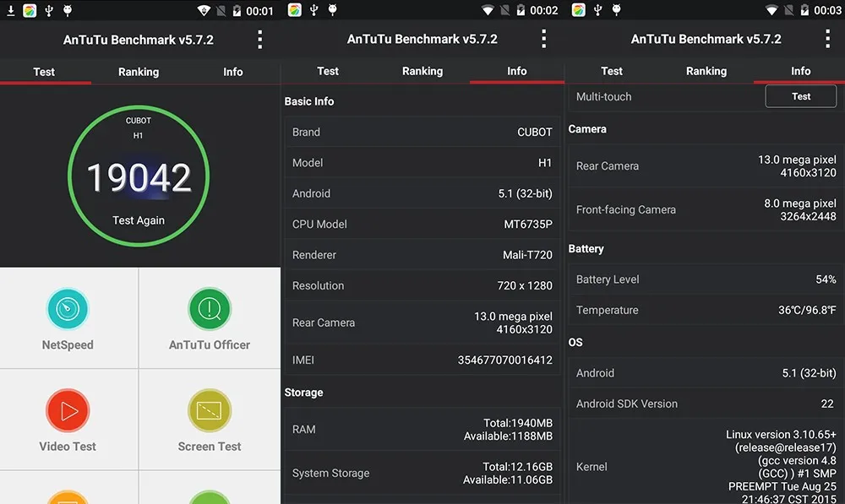Select Renderer Mali-T720 row

422,255
